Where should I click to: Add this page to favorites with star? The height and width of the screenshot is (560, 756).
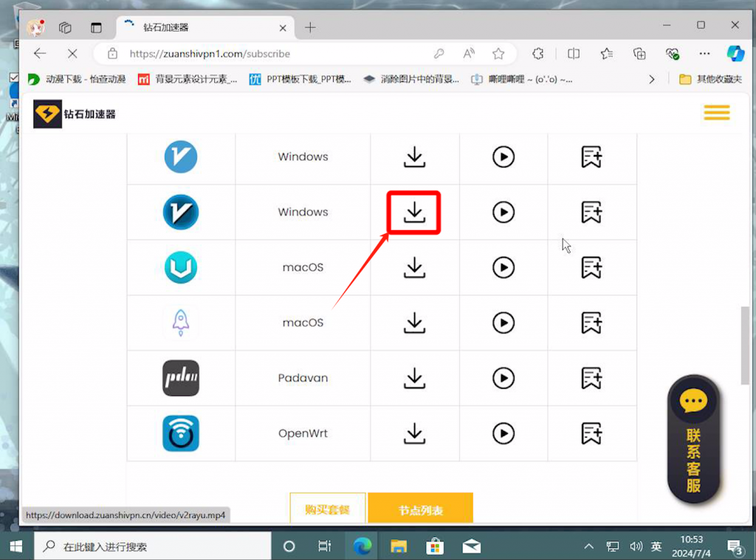tap(498, 54)
